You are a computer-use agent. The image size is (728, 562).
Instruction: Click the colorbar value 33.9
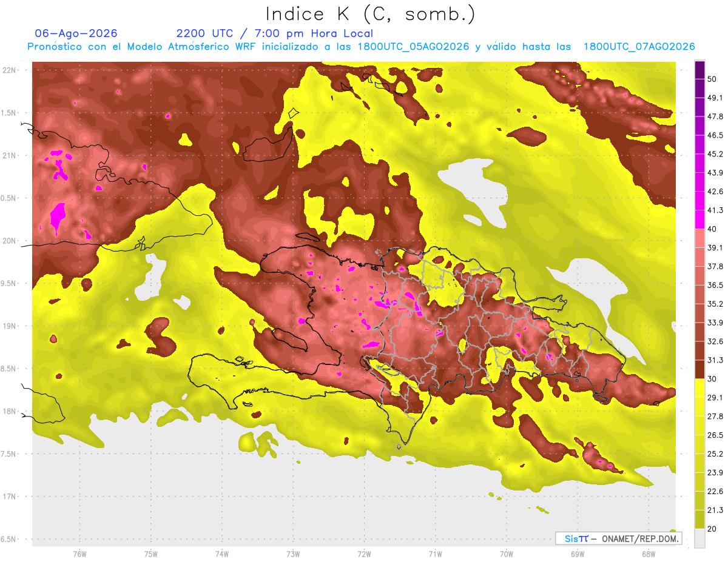[715, 323]
